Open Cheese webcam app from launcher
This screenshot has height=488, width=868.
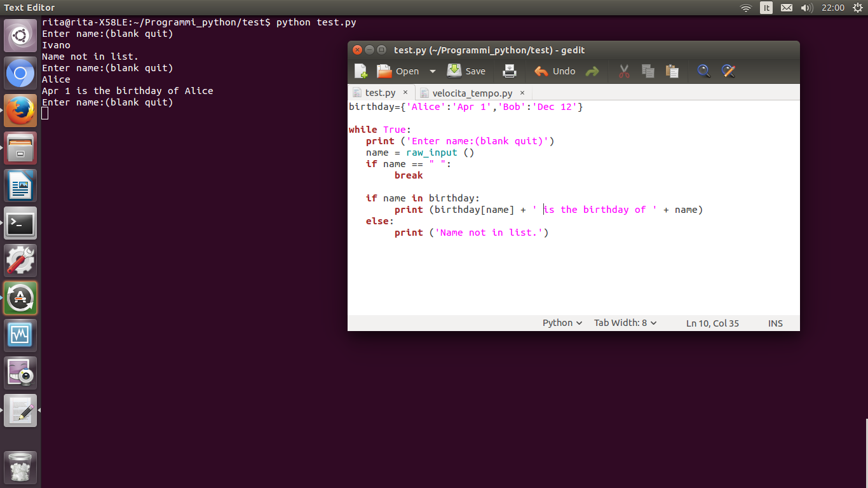20,373
